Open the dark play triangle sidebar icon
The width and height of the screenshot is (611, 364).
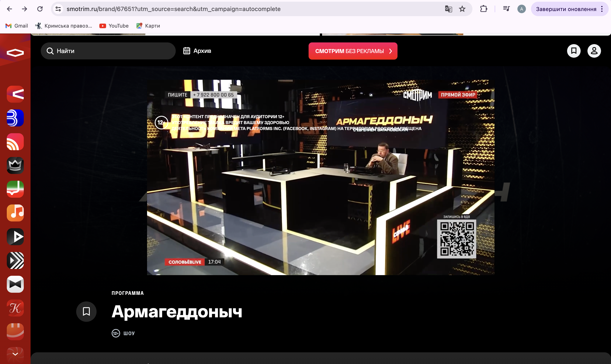15,237
